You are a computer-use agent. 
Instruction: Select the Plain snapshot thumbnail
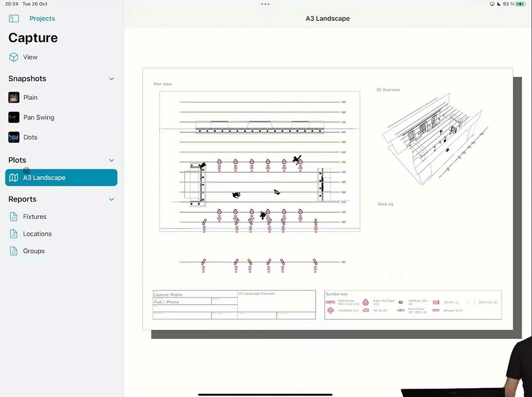click(14, 98)
